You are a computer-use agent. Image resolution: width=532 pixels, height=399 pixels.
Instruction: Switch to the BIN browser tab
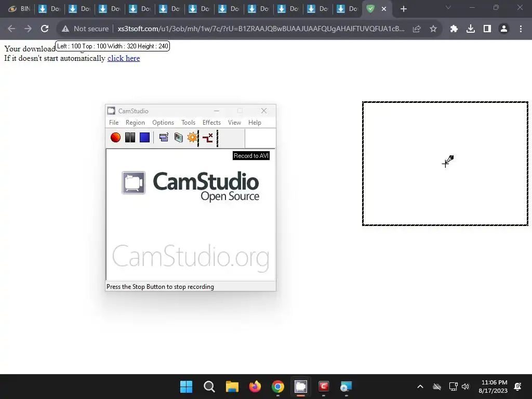[19, 9]
